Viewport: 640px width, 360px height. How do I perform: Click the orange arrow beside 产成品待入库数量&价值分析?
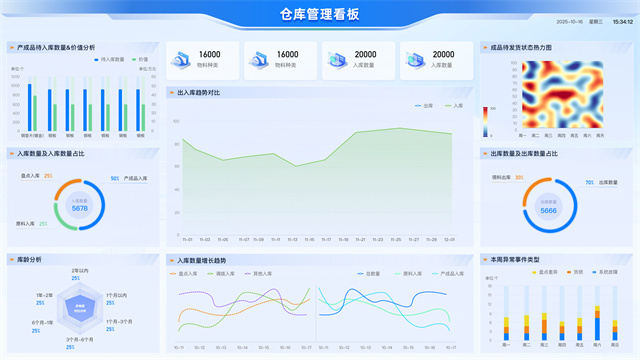tap(12, 48)
